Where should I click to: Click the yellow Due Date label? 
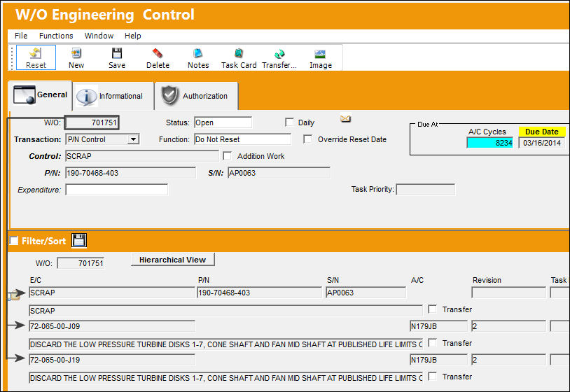[542, 132]
